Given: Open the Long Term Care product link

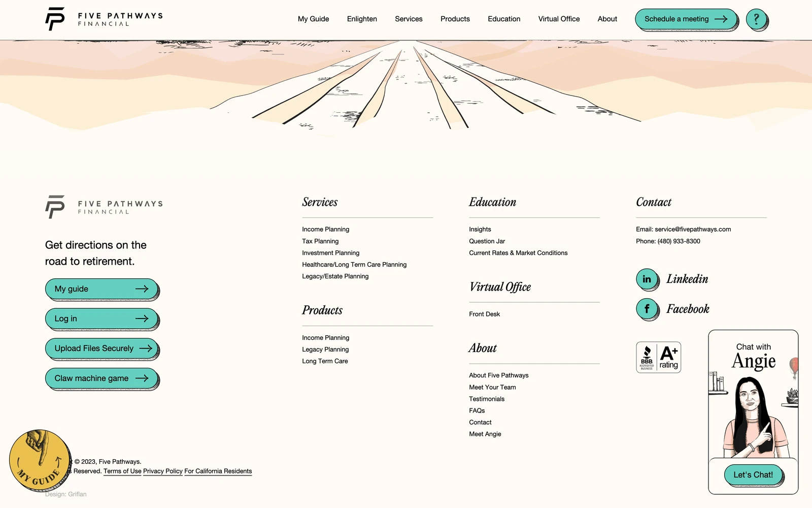Looking at the screenshot, I should [325, 361].
